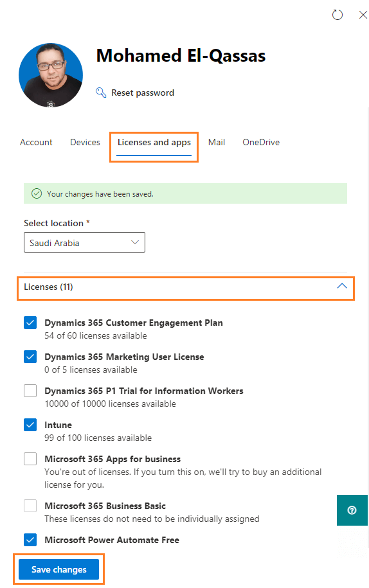Click Reset password link
This screenshot has height=588, width=369.
pos(143,93)
